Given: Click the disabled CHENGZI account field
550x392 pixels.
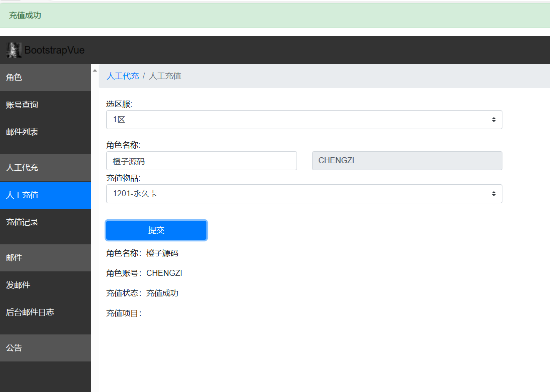Looking at the screenshot, I should click(x=407, y=161).
